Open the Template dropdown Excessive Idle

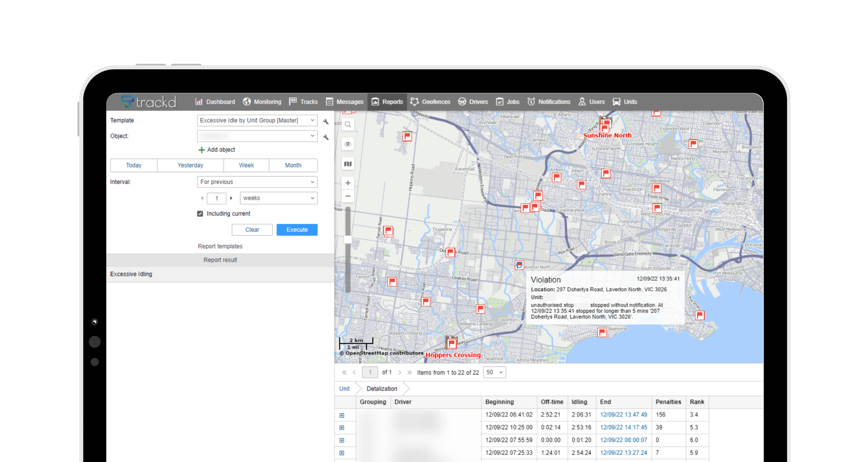pos(257,120)
